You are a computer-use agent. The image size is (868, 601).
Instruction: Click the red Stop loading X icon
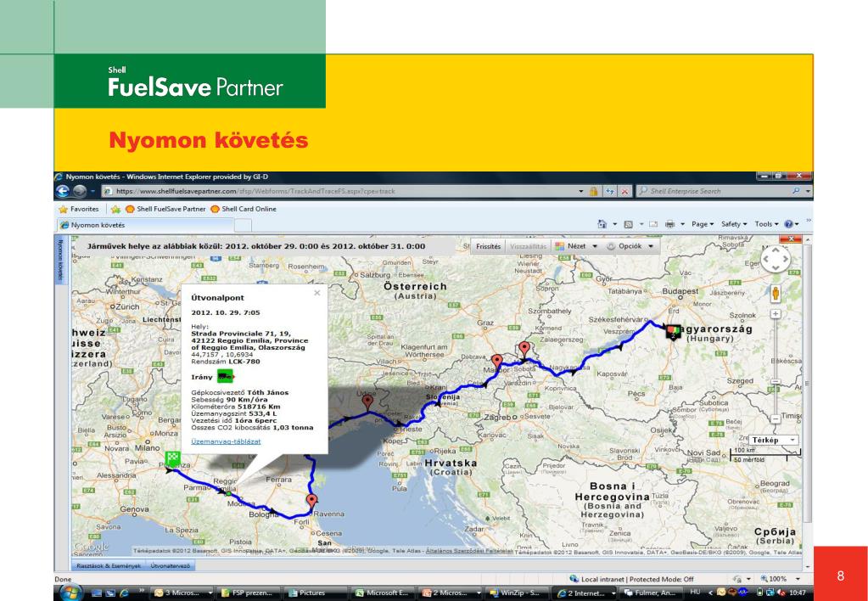625,191
